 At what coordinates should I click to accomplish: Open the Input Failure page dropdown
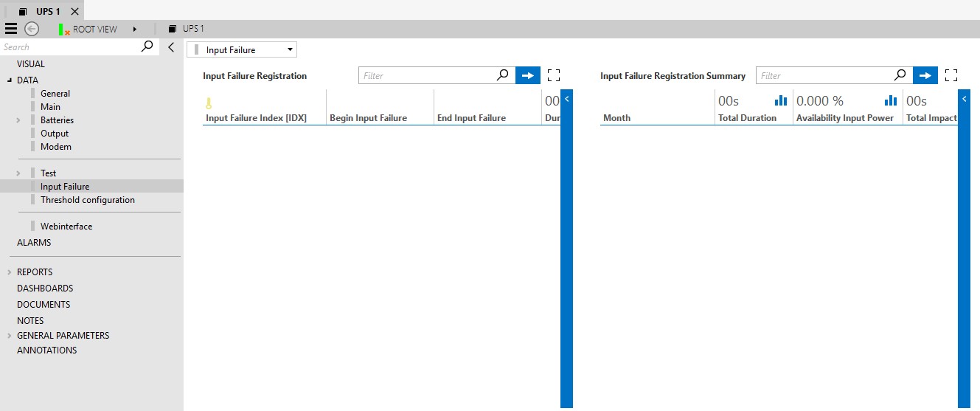242,50
